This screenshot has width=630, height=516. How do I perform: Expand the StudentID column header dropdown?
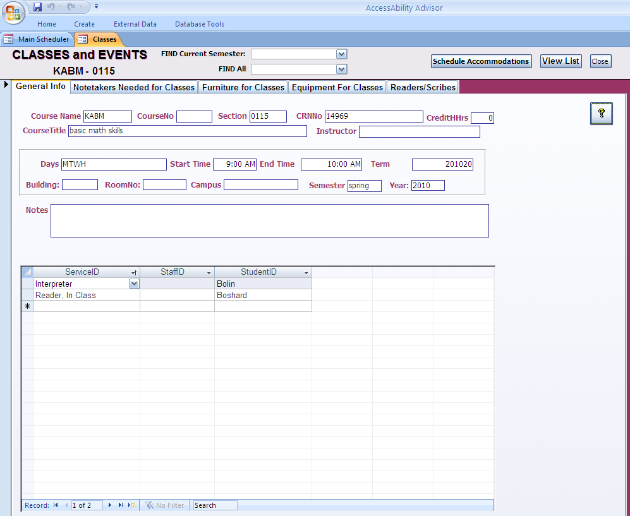pyautogui.click(x=306, y=272)
